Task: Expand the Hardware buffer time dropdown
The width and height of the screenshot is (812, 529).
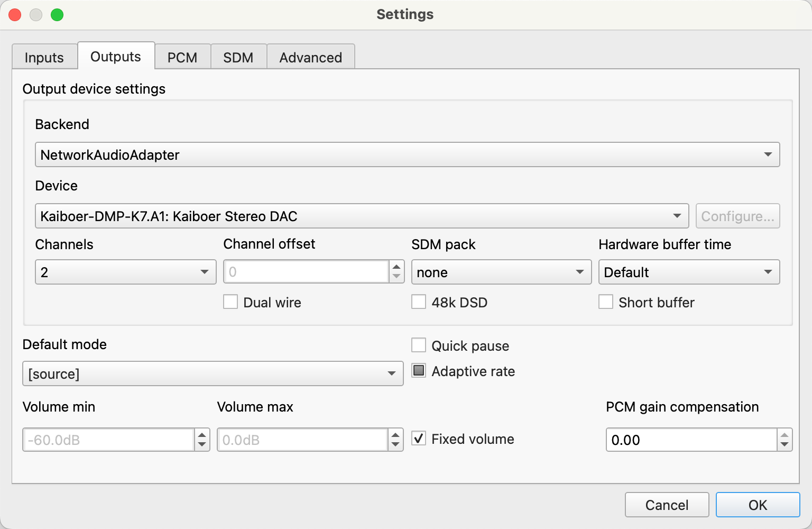Action: tap(689, 272)
